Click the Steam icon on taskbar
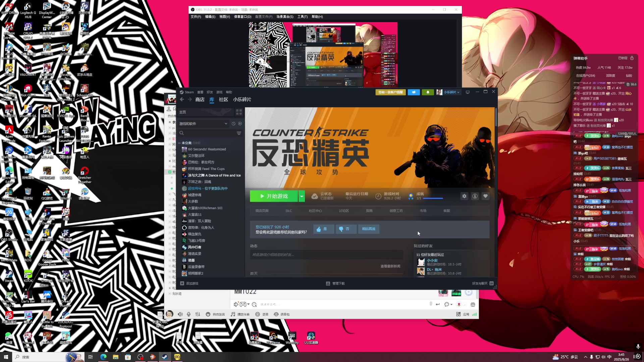Screen dimensions: 644x362 [165, 357]
